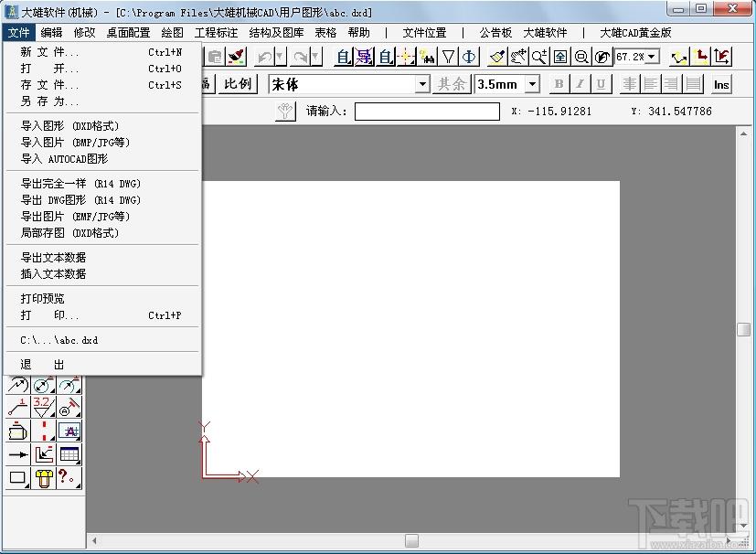This screenshot has height=554, width=756.
Task: Select 退出 to exit program
Action: point(102,365)
